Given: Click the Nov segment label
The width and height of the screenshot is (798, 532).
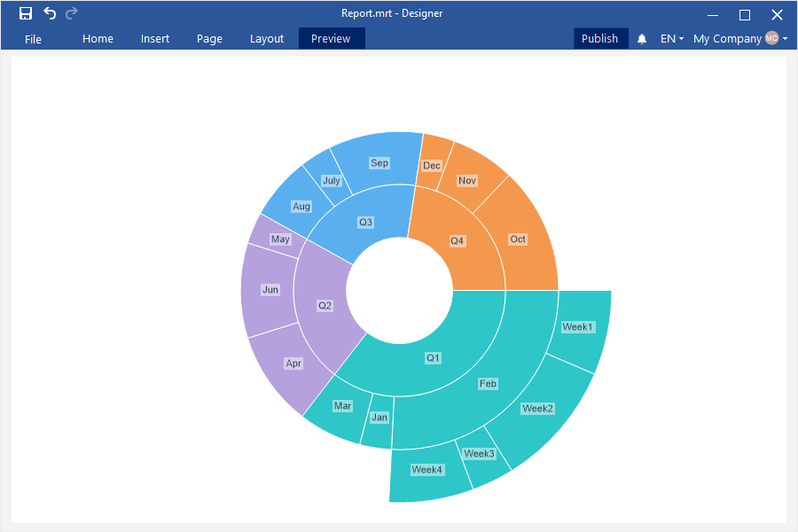Looking at the screenshot, I should tap(467, 181).
